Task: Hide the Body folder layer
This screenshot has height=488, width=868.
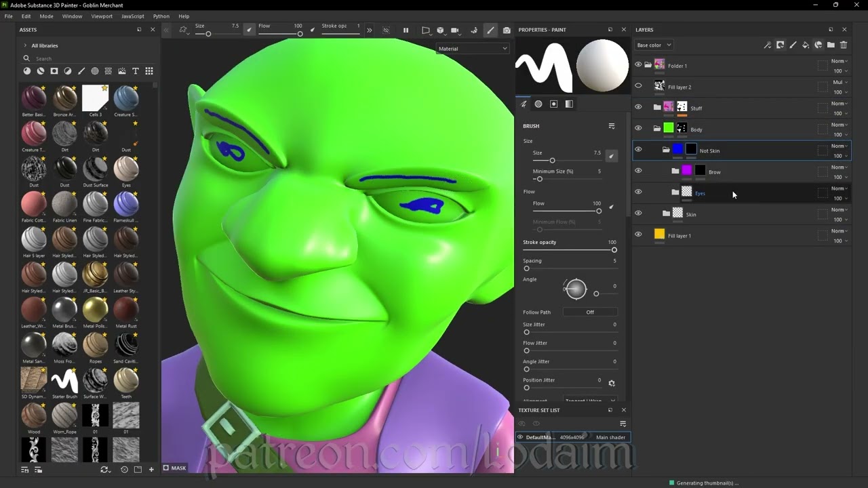Action: click(638, 128)
